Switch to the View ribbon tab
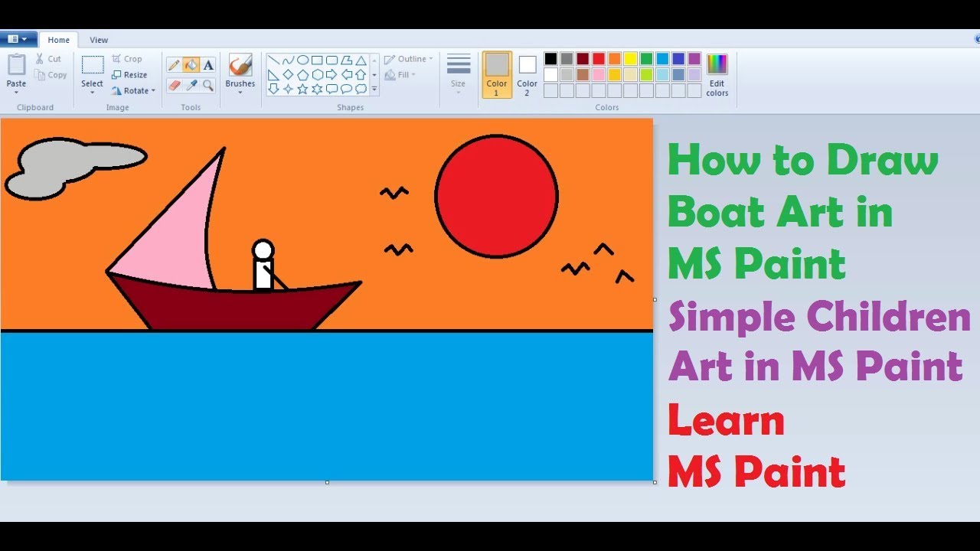The height and width of the screenshot is (551, 980). 99,40
